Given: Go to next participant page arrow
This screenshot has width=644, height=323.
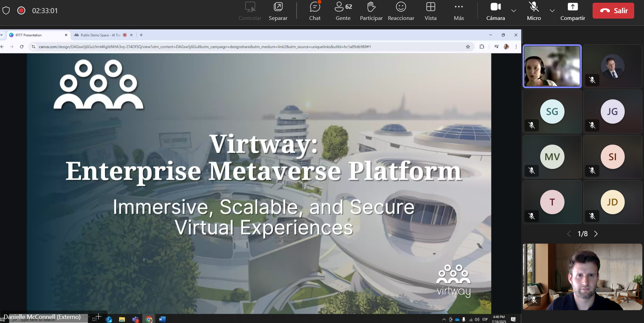Looking at the screenshot, I should tap(596, 234).
